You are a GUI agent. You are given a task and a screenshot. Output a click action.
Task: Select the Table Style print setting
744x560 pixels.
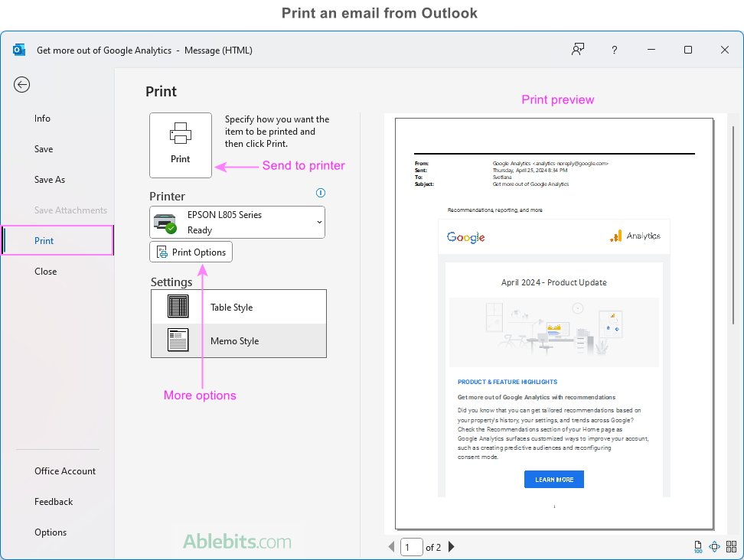(x=238, y=306)
